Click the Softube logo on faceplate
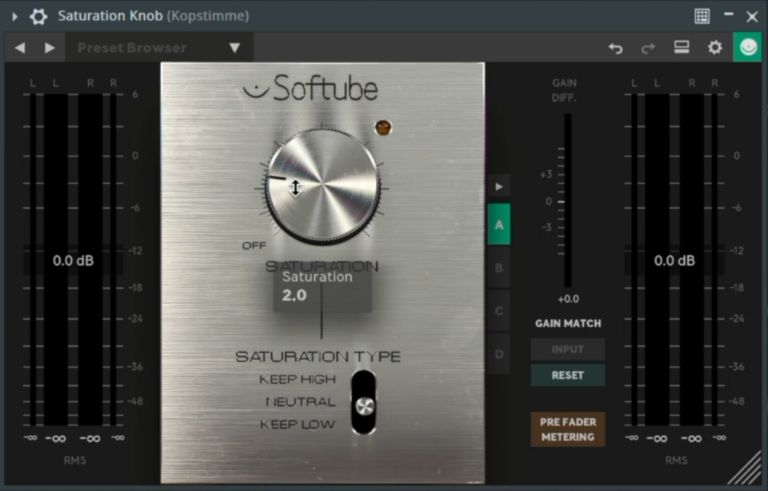The width and height of the screenshot is (768, 491). (x=311, y=88)
